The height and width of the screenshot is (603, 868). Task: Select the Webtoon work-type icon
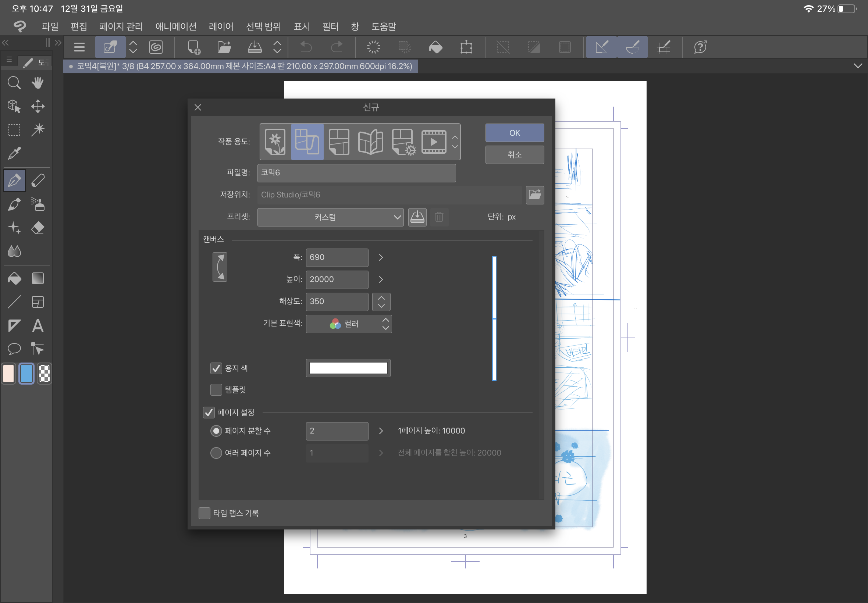(x=307, y=142)
